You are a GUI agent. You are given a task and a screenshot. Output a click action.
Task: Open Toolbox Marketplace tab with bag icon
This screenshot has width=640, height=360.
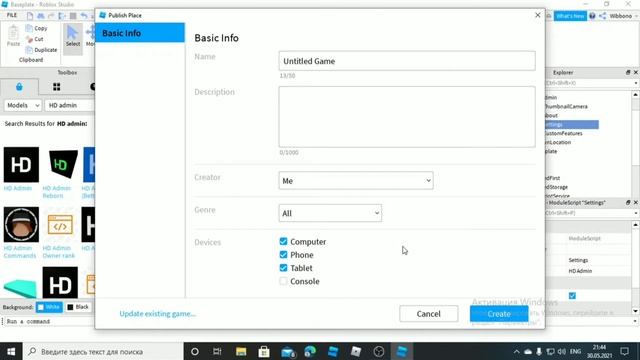(x=19, y=87)
